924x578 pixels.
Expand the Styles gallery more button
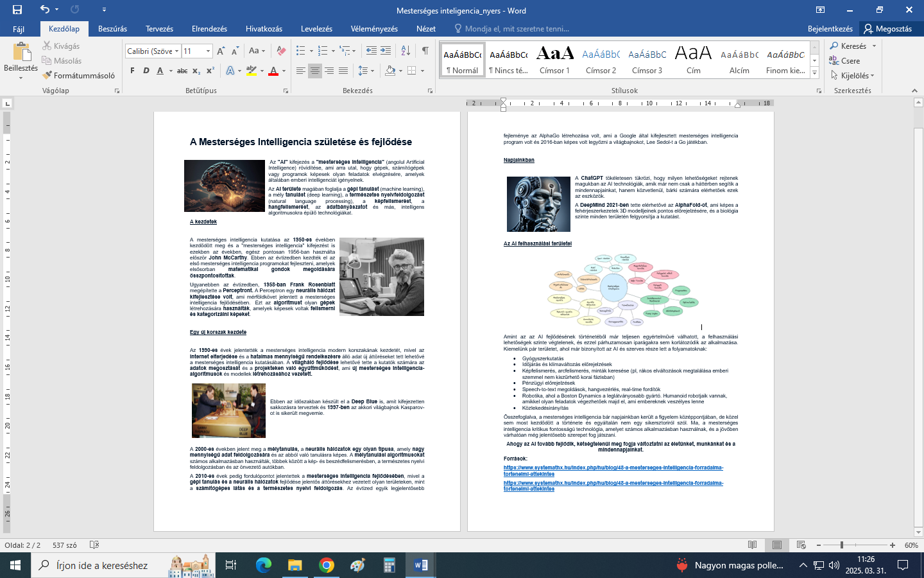click(x=815, y=73)
